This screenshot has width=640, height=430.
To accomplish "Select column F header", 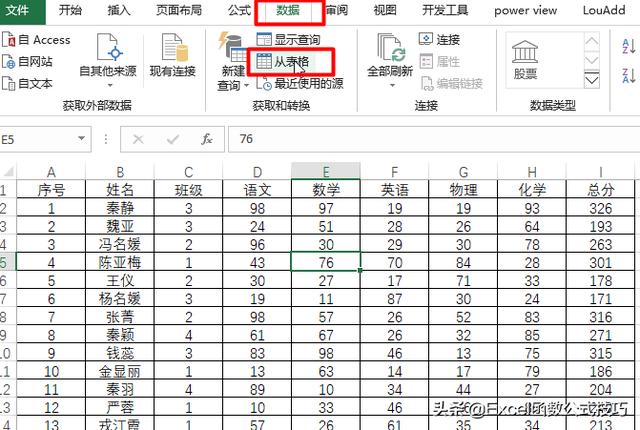I will point(395,171).
